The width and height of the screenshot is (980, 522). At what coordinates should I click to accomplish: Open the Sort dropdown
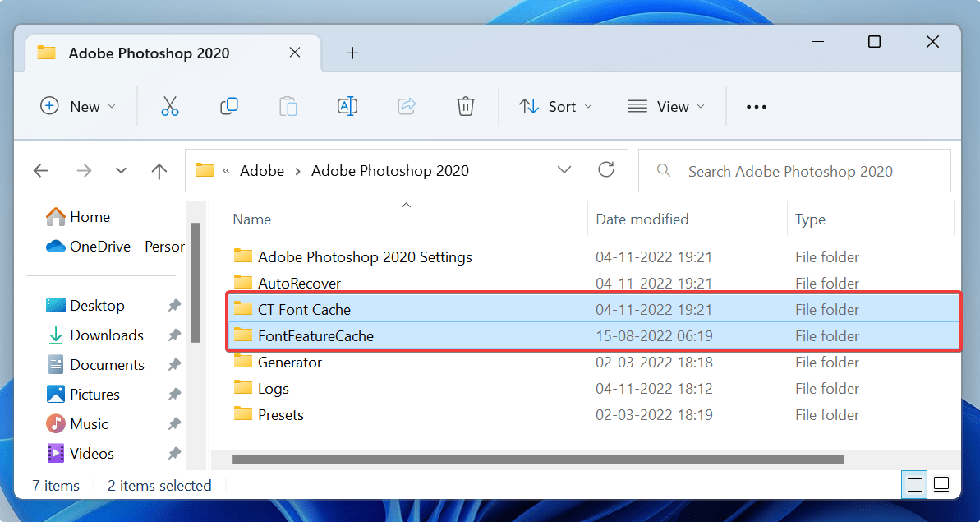tap(556, 106)
